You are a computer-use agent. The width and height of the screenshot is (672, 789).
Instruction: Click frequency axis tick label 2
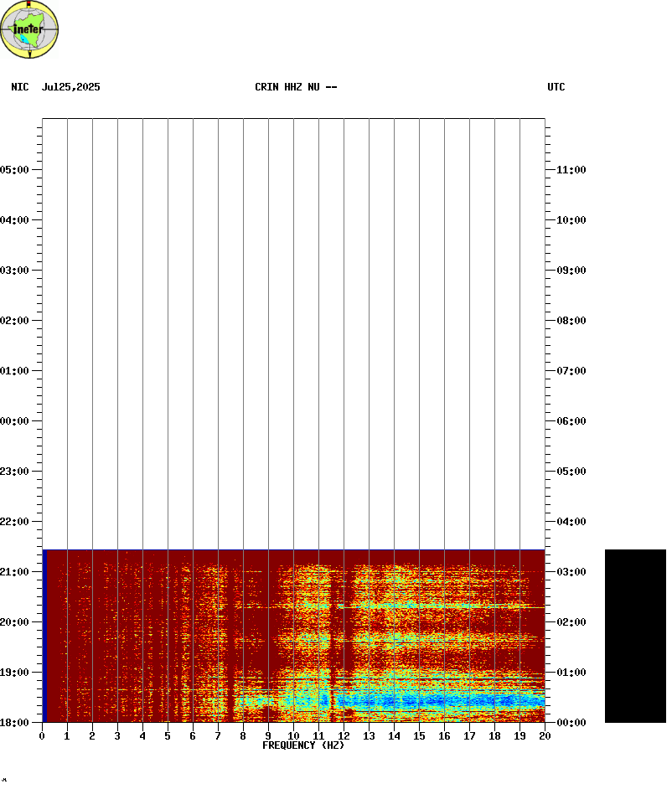[x=92, y=736]
